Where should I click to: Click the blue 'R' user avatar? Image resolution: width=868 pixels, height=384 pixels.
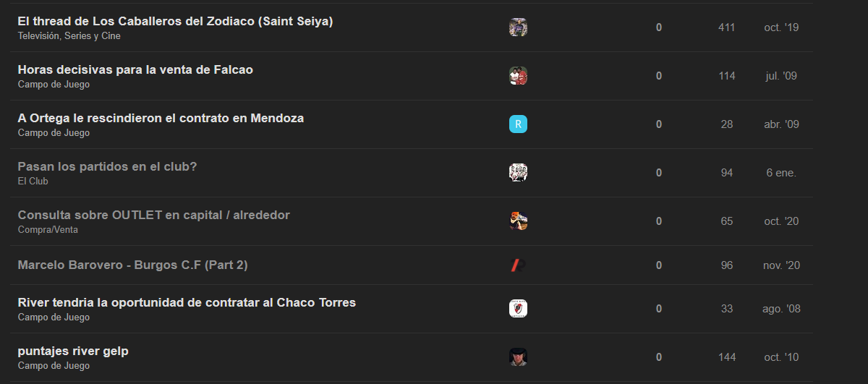tap(518, 124)
